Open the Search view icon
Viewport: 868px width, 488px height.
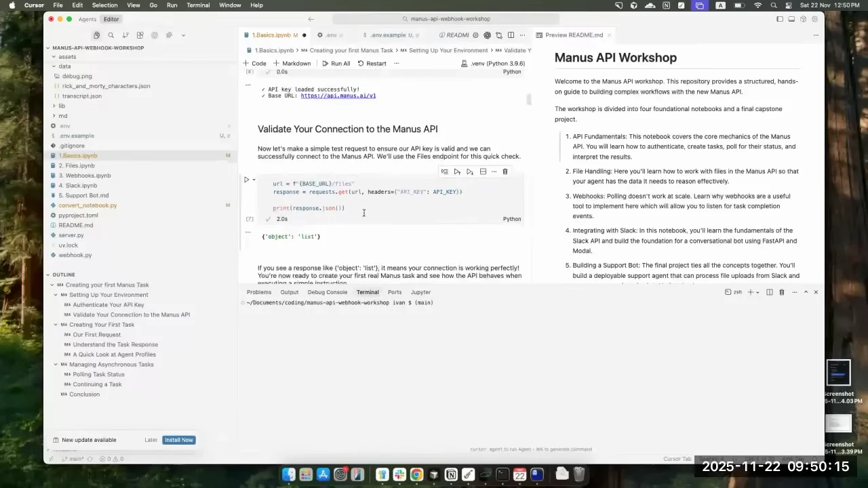(x=111, y=35)
